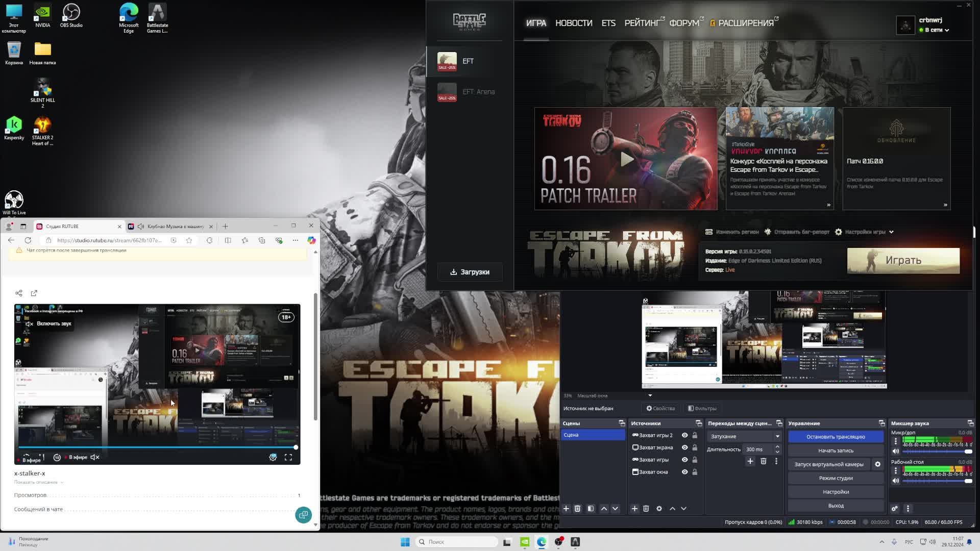Add page to favorites star in Edge
The width and height of the screenshot is (980, 551).
pyautogui.click(x=189, y=240)
